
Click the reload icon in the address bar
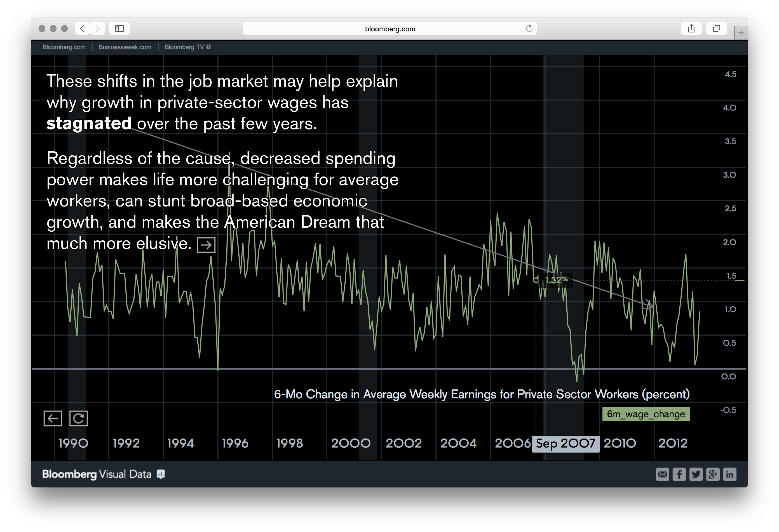click(x=529, y=29)
